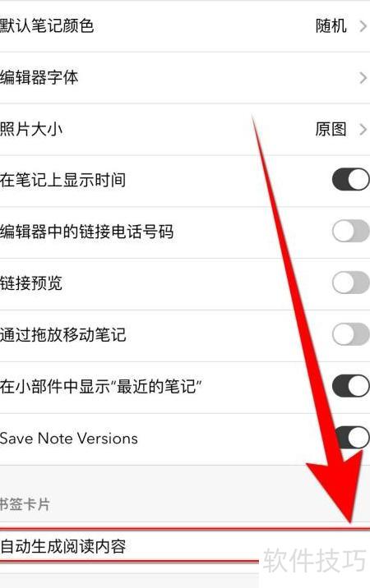The image size is (370, 588).
Task: Tap the chevron on the 编辑器字体 row
Action: 363,78
